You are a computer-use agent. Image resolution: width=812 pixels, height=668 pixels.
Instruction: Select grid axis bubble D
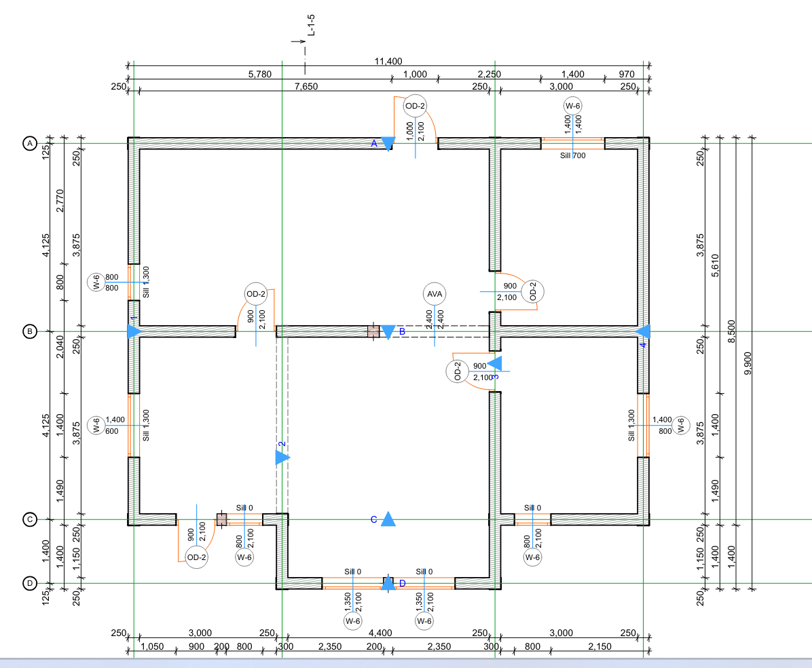click(x=29, y=583)
